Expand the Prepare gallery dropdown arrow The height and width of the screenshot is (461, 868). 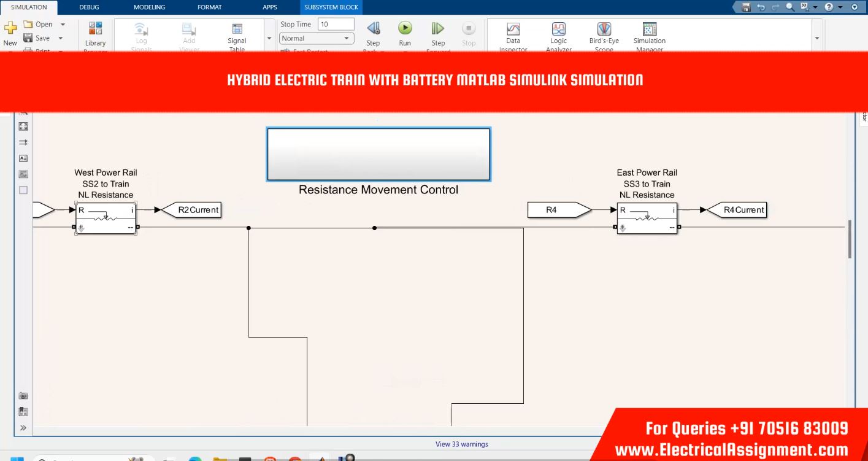(269, 38)
